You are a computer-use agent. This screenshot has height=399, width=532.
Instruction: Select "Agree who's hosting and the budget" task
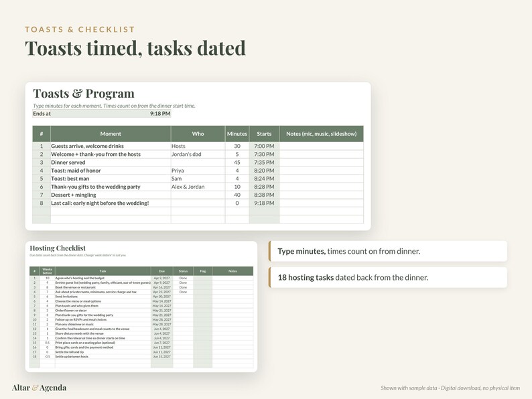[x=103, y=278]
